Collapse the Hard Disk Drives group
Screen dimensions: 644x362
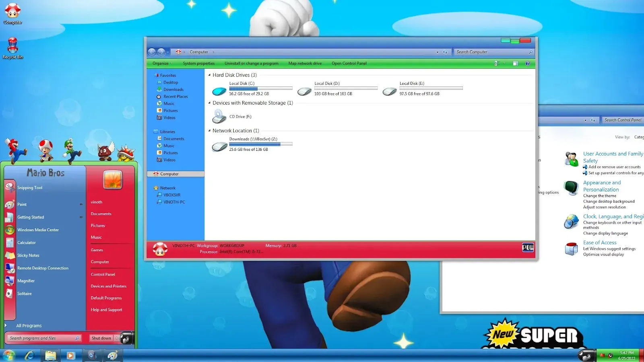pyautogui.click(x=209, y=75)
